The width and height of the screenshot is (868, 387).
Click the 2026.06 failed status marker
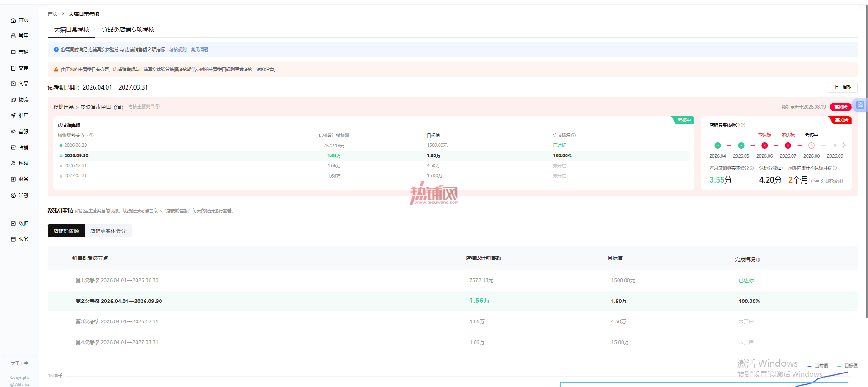pyautogui.click(x=764, y=146)
